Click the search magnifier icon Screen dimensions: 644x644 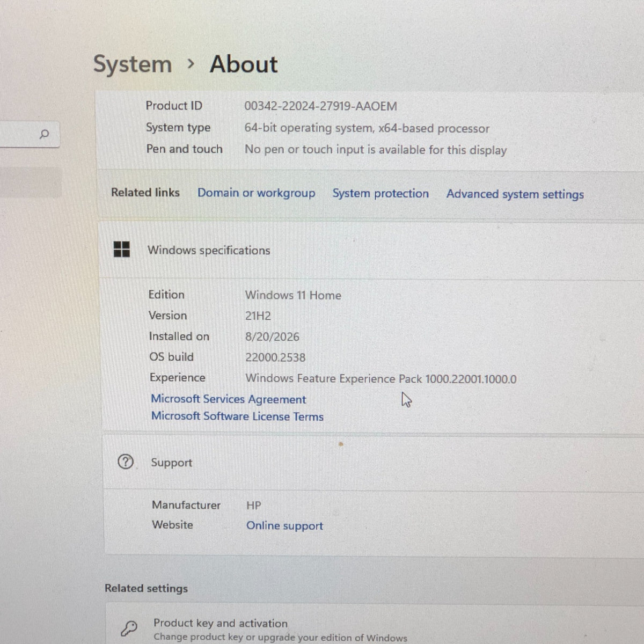click(45, 134)
